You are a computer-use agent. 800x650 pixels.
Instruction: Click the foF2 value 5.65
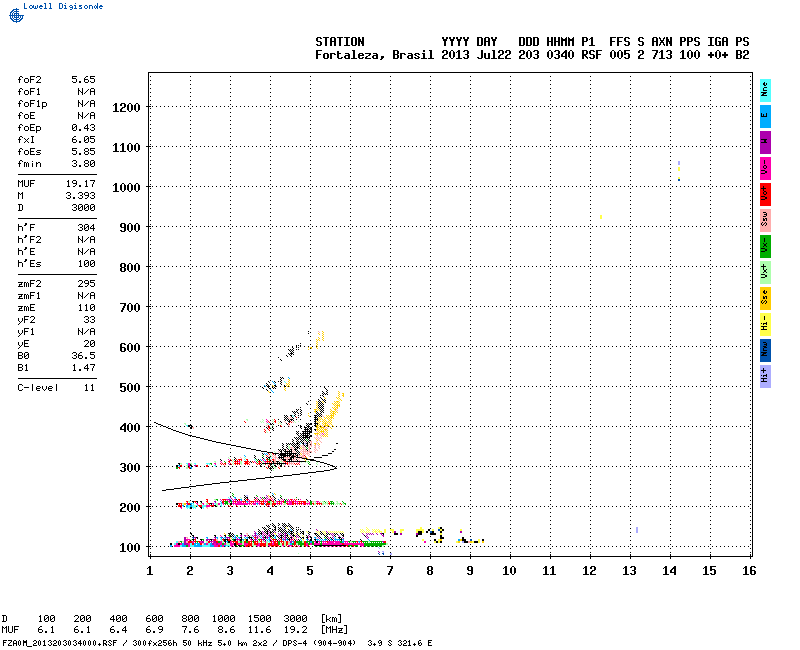[83, 80]
